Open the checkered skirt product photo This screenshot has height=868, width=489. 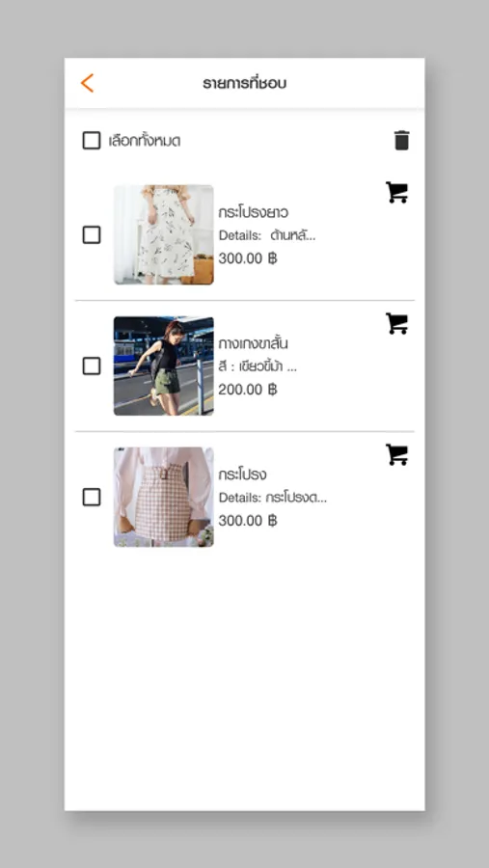163,497
